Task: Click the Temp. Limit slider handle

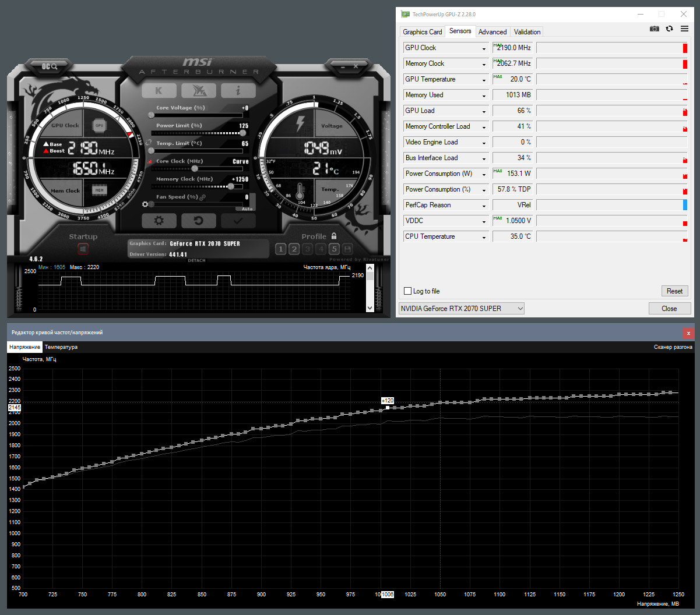Action: (151, 151)
